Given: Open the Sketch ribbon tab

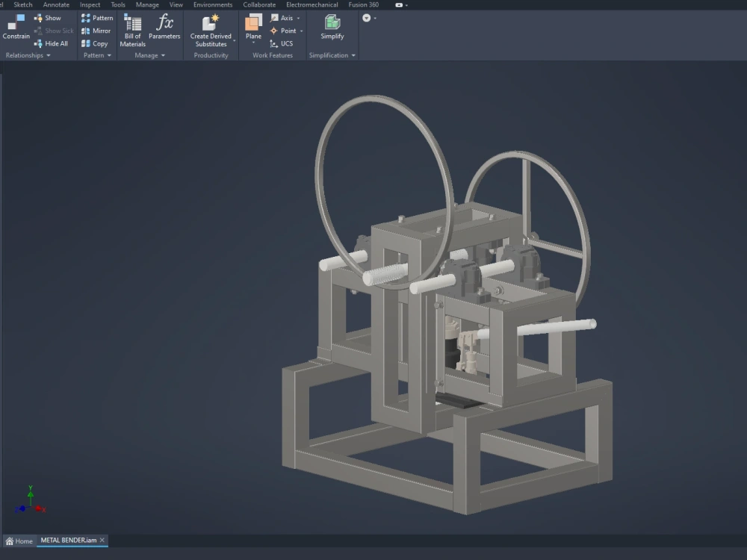Looking at the screenshot, I should 23,4.
